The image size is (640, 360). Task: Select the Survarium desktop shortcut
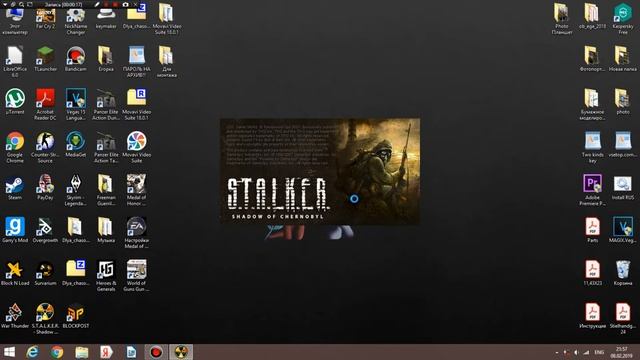[x=45, y=273]
